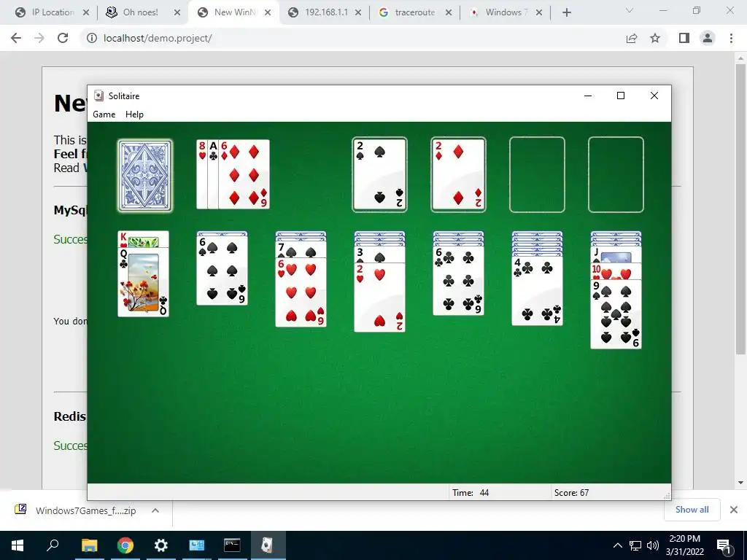This screenshot has width=747, height=560.
Task: Click the third empty foundation slot
Action: coord(537,174)
